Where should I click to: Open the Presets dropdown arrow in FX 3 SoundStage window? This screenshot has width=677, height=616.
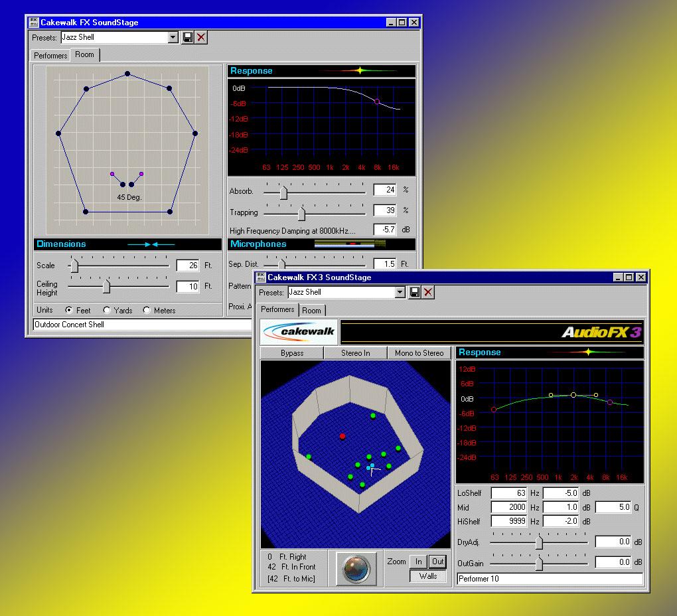(x=400, y=292)
